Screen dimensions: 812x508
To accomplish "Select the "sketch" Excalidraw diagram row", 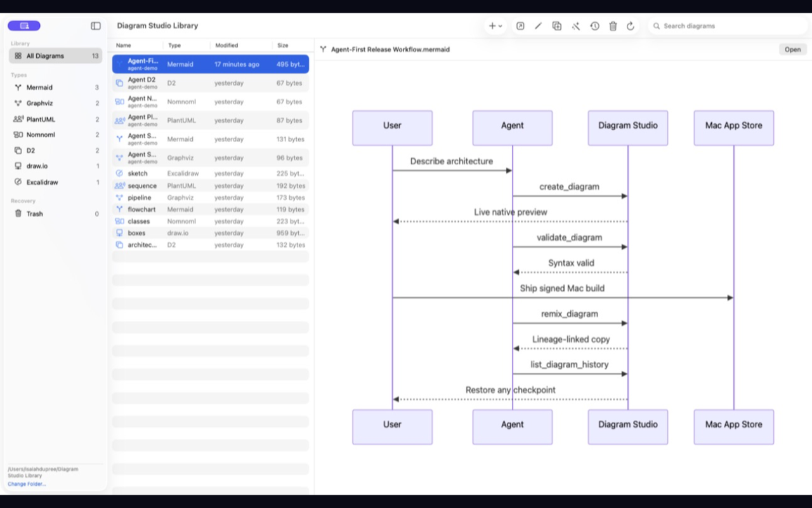I will [211, 173].
